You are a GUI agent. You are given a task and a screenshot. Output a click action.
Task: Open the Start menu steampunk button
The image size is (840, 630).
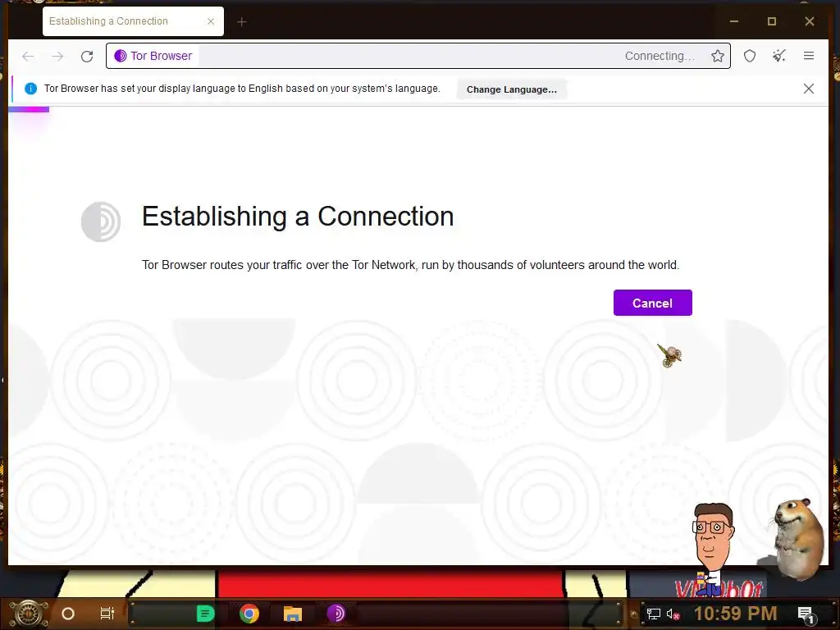29,614
